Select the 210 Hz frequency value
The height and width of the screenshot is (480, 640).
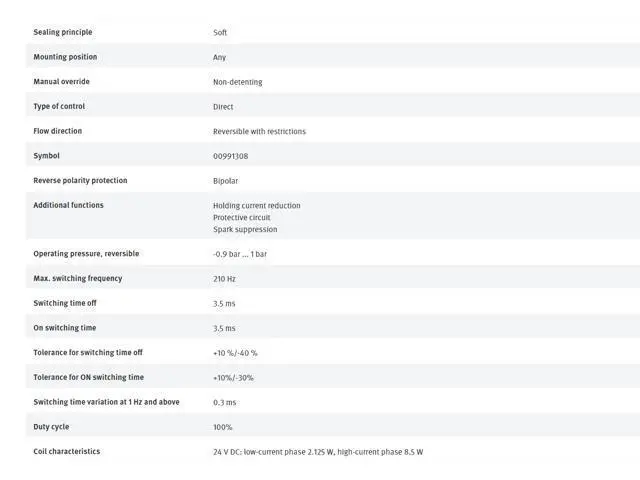pyautogui.click(x=224, y=279)
